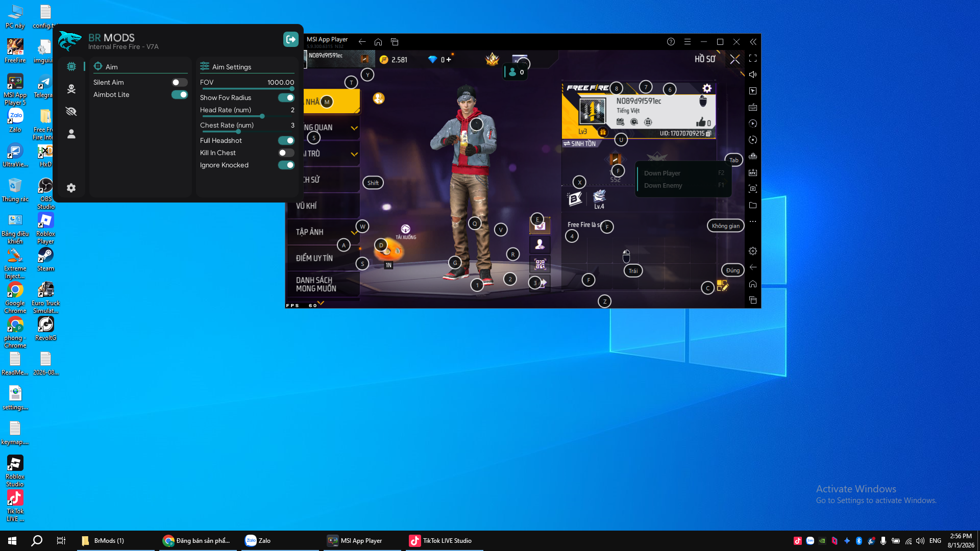Click Down Player menu entry
This screenshot has height=551, width=980.
(x=684, y=173)
